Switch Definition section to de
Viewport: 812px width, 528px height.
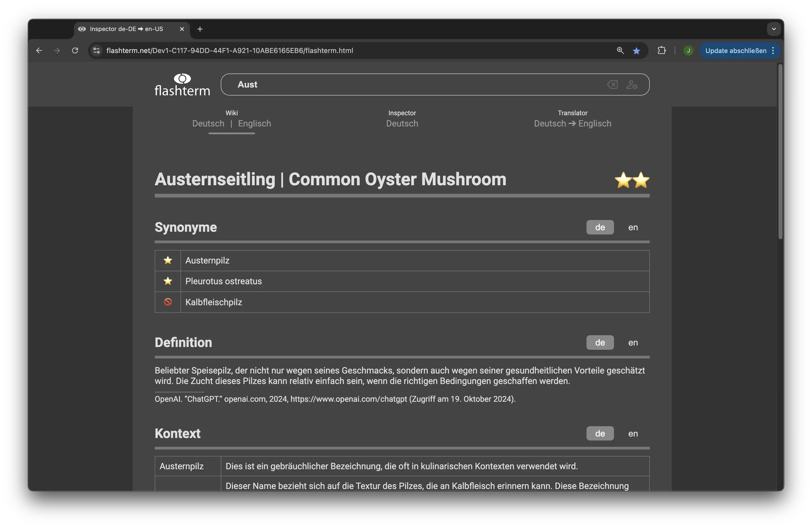pyautogui.click(x=600, y=343)
